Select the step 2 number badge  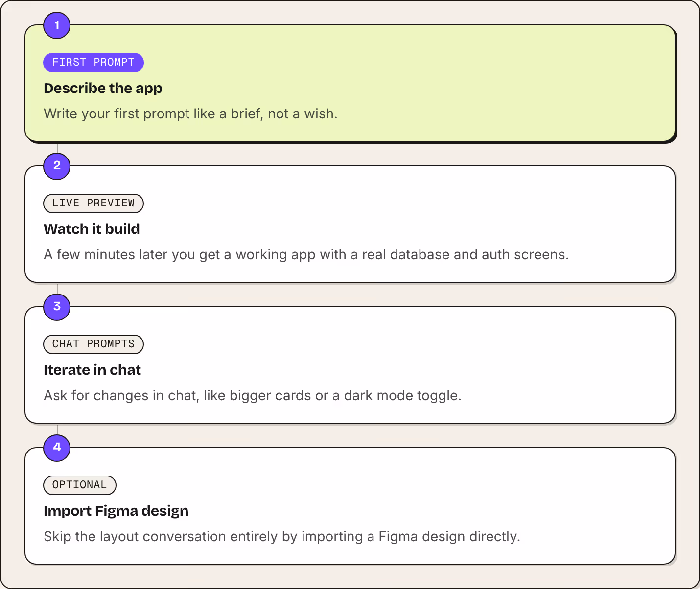pyautogui.click(x=57, y=166)
